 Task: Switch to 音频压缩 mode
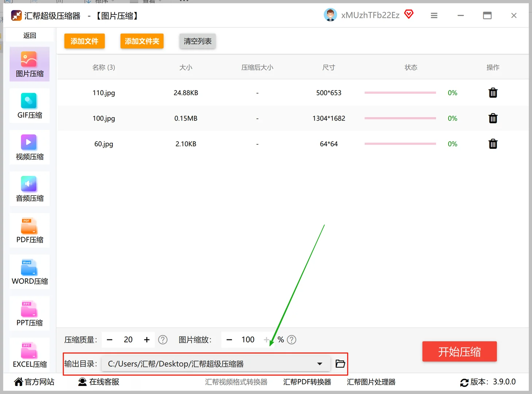click(x=29, y=189)
